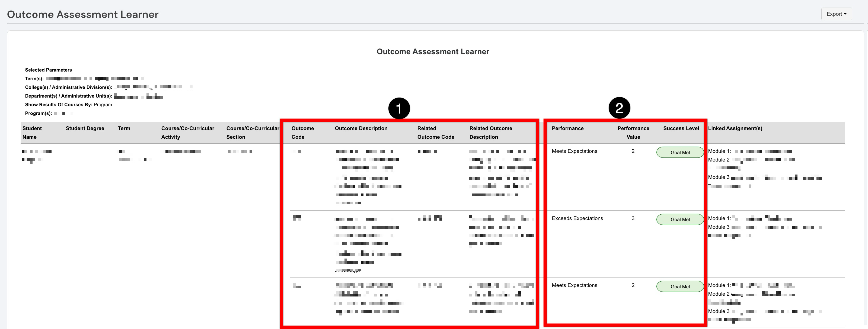Image resolution: width=868 pixels, height=329 pixels.
Task: Click Department(s) / Administrative Unit(s) label
Action: click(68, 96)
